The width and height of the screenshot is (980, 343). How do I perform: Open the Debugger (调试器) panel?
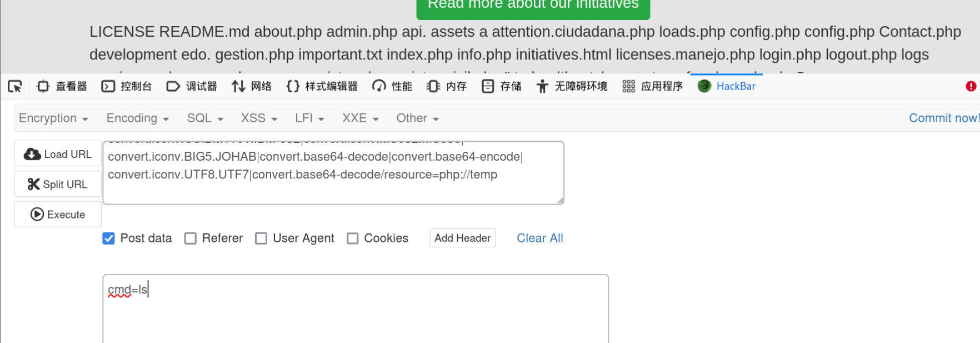point(192,86)
